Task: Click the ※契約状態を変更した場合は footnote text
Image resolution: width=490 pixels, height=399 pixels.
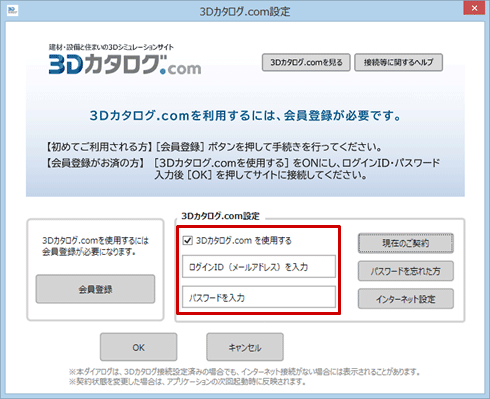Action: point(187,381)
